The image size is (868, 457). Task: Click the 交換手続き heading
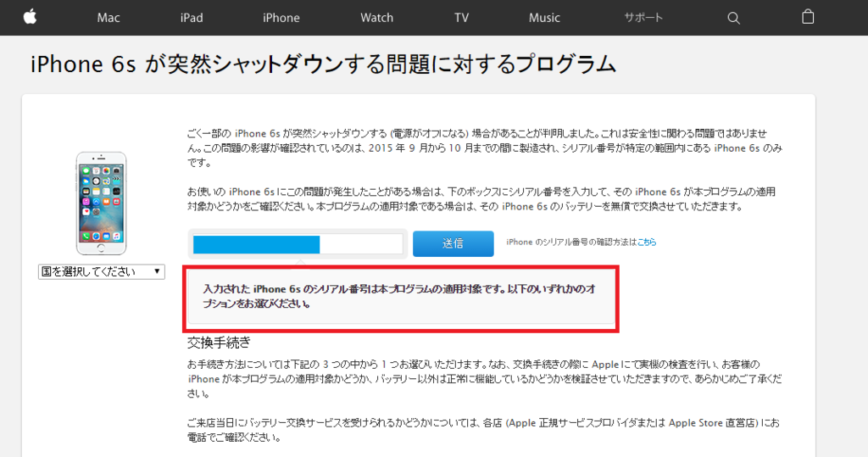click(219, 343)
